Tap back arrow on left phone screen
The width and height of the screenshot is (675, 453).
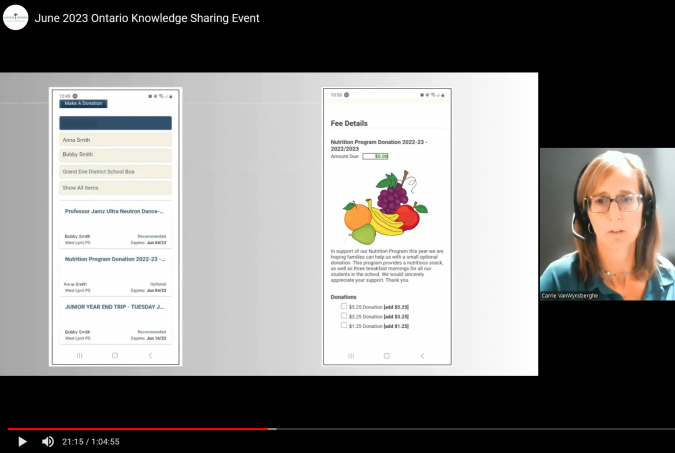pos(150,355)
